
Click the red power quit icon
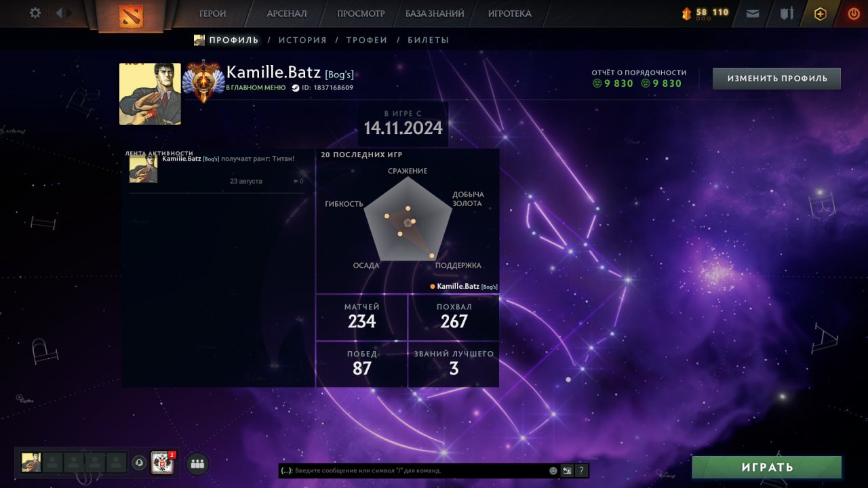pos(854,14)
